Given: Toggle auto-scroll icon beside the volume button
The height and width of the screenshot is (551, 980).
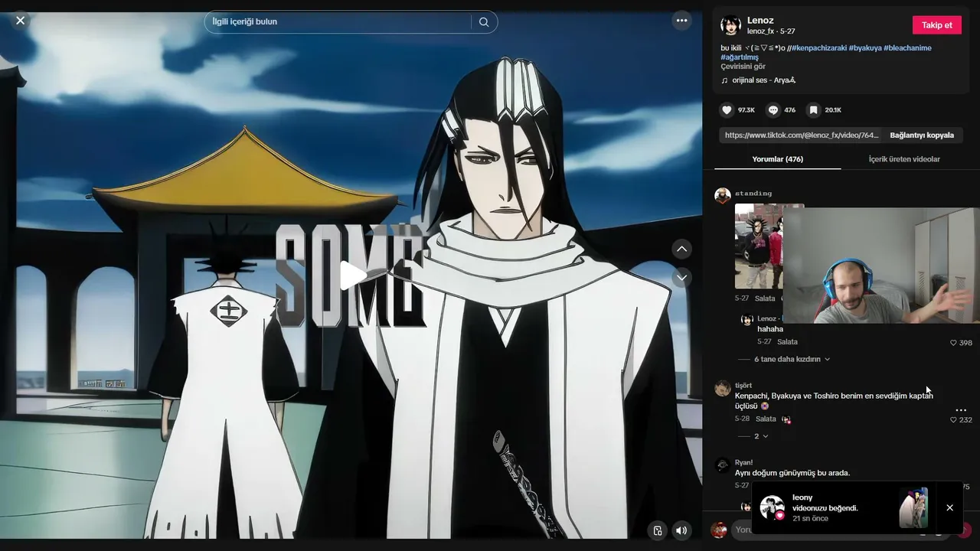Looking at the screenshot, I should (657, 530).
